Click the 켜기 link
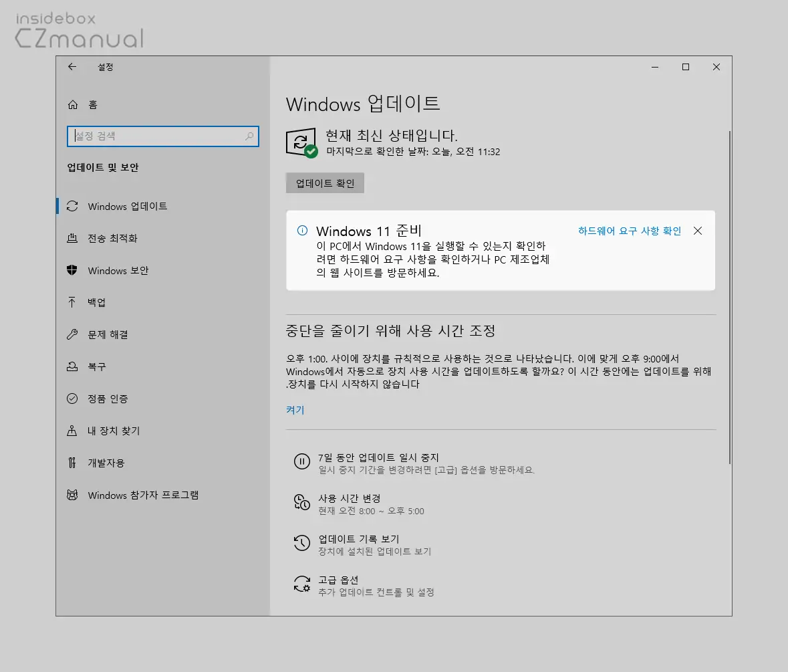The image size is (788, 672). tap(295, 410)
